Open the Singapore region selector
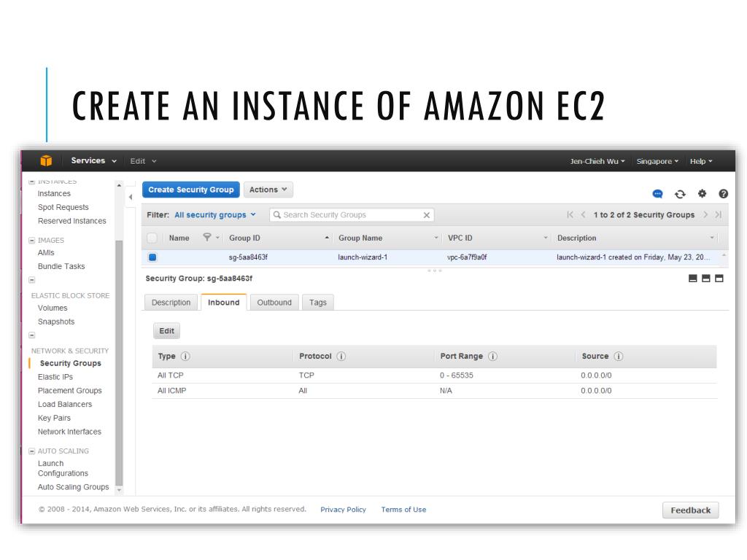747x560 pixels. click(x=657, y=161)
